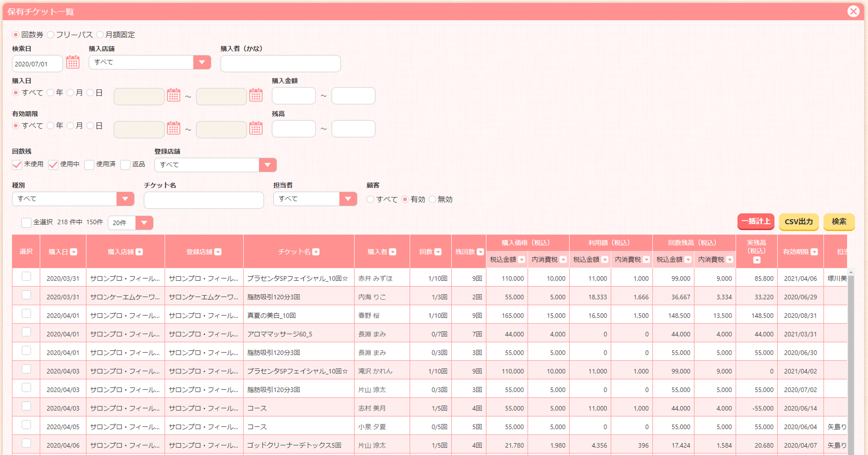
Task: Open the 担当者 dropdown
Action: coord(315,199)
